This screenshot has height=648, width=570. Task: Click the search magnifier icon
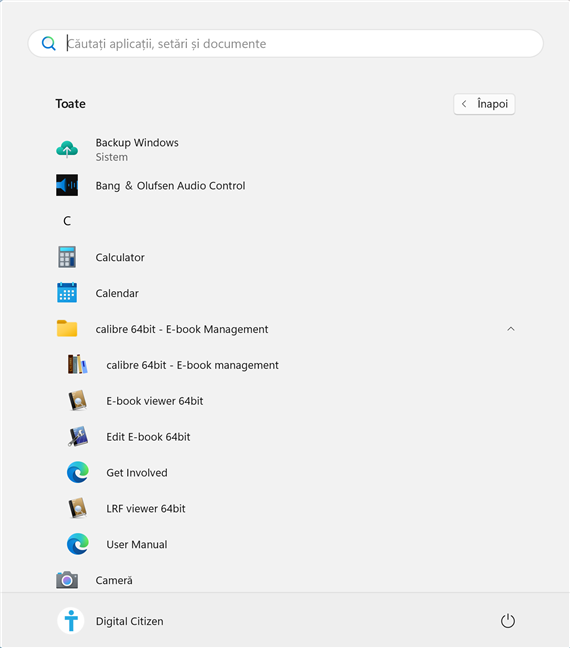(48, 43)
